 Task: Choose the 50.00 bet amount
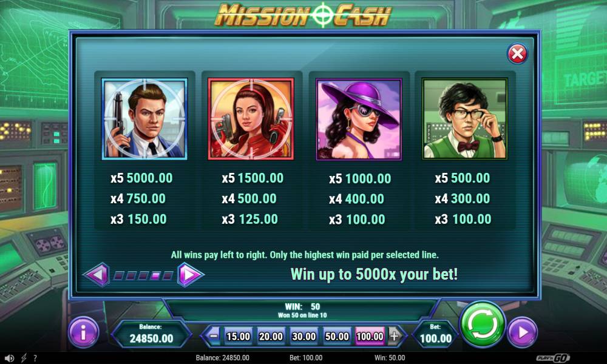[x=337, y=336]
